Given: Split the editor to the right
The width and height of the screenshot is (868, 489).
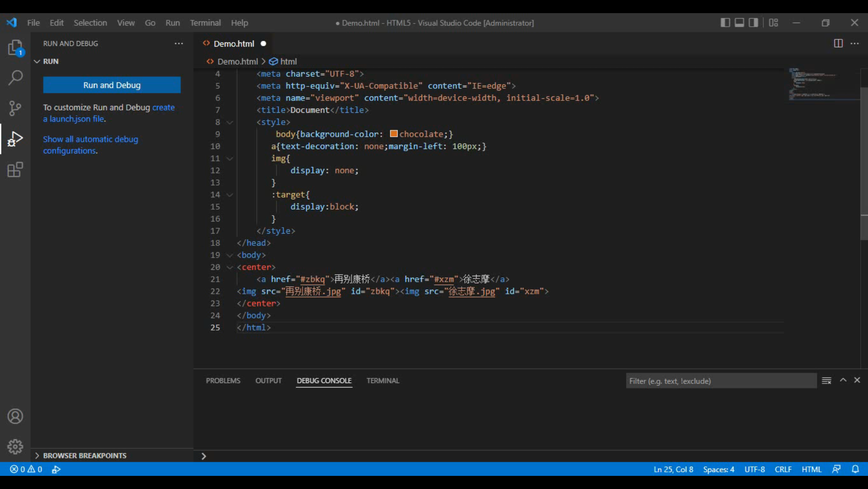Looking at the screenshot, I should pos(838,43).
